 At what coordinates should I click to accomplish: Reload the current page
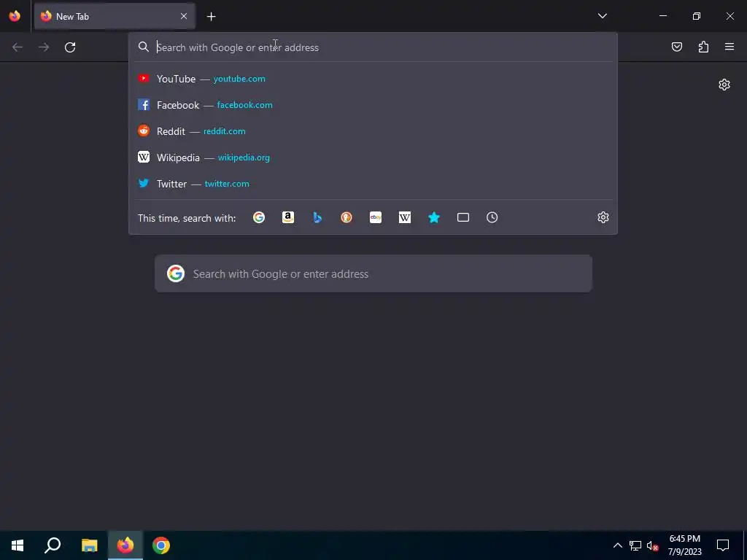coord(70,47)
